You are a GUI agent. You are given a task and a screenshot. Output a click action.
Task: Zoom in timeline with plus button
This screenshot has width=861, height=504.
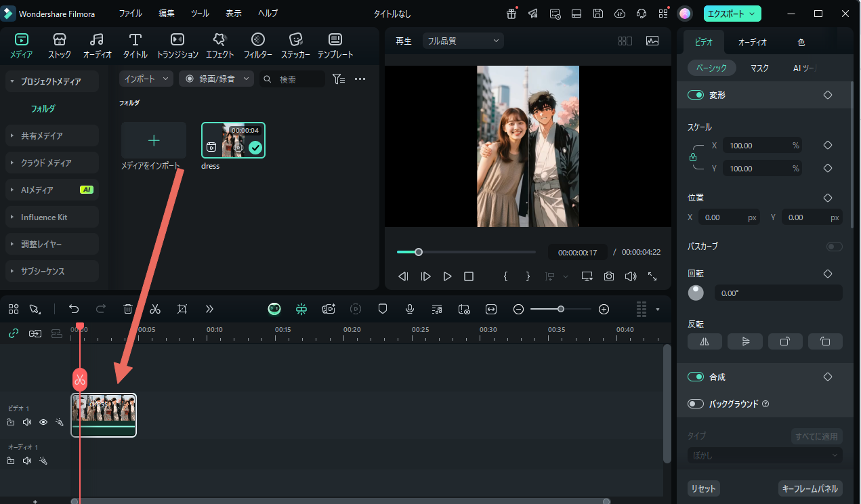[x=604, y=309]
